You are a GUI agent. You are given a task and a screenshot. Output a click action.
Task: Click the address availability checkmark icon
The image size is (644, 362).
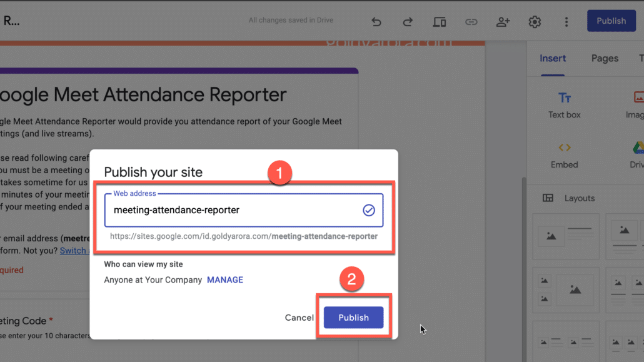[x=368, y=210]
